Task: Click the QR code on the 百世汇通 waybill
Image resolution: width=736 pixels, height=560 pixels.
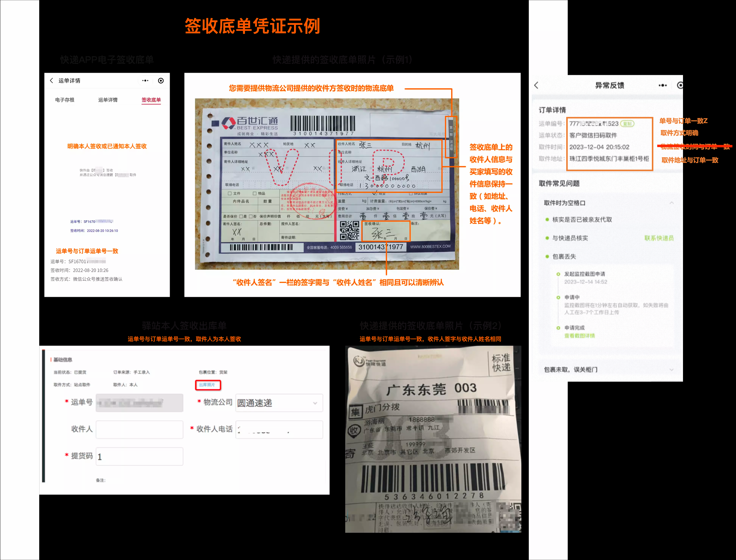Action: click(x=349, y=231)
